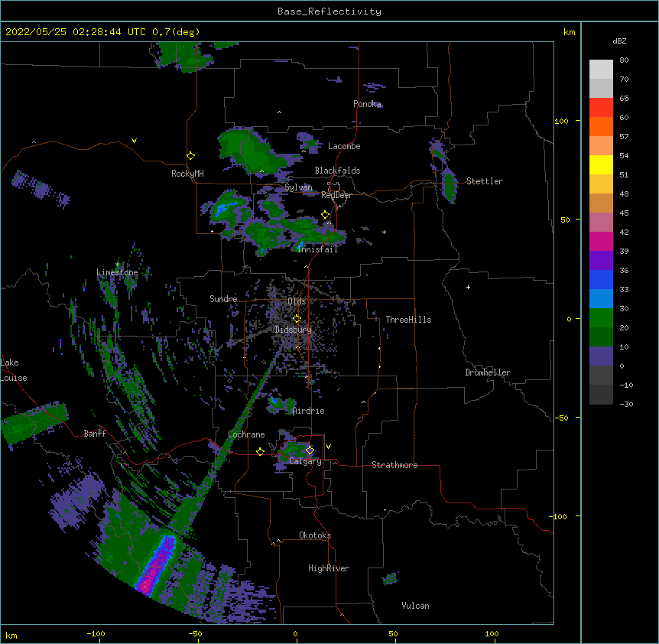Click the Limestone label
The width and height of the screenshot is (659, 644).
coord(117,272)
